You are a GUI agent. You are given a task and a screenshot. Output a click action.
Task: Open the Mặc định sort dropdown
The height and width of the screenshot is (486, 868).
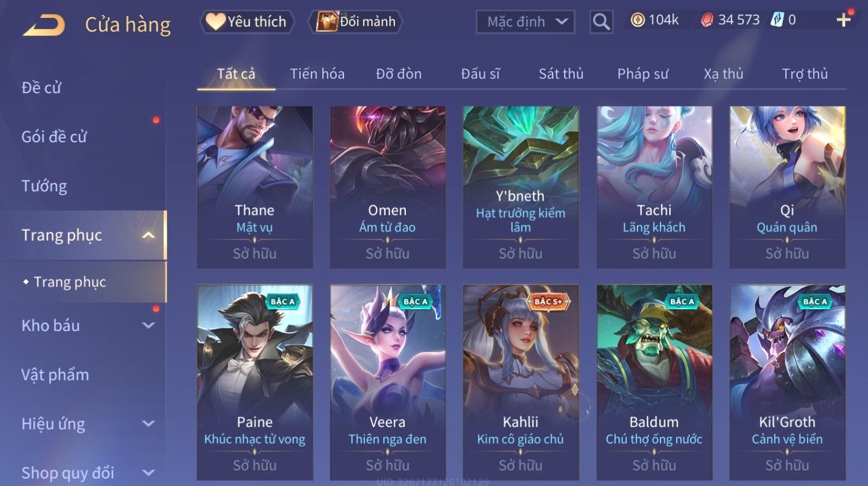pyautogui.click(x=526, y=22)
